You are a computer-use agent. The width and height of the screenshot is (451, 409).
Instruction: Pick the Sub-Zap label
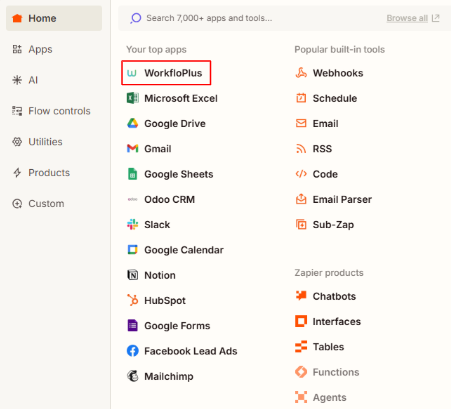(333, 225)
